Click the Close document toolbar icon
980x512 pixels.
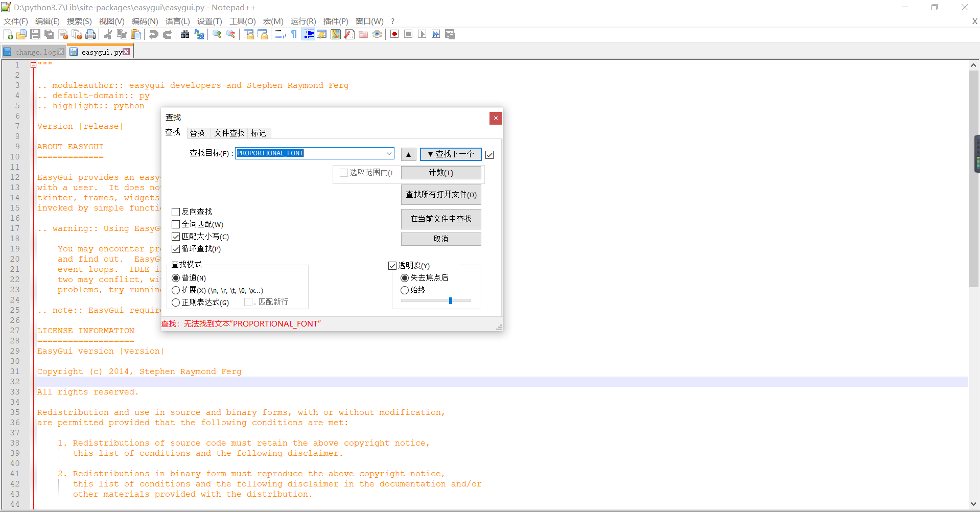(63, 34)
